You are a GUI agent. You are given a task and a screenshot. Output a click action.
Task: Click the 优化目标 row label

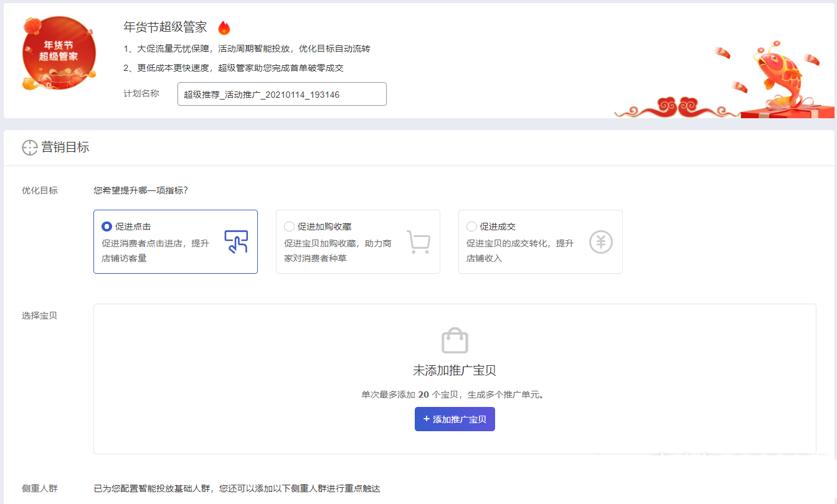coord(39,191)
